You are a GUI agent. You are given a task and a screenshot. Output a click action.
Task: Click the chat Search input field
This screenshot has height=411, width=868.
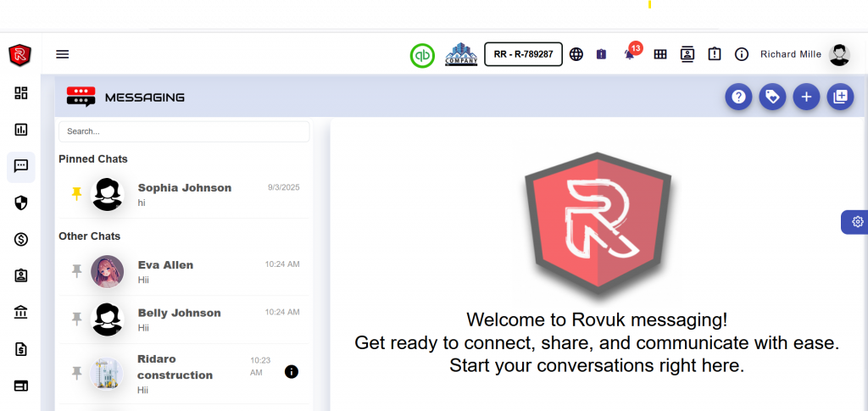[183, 131]
